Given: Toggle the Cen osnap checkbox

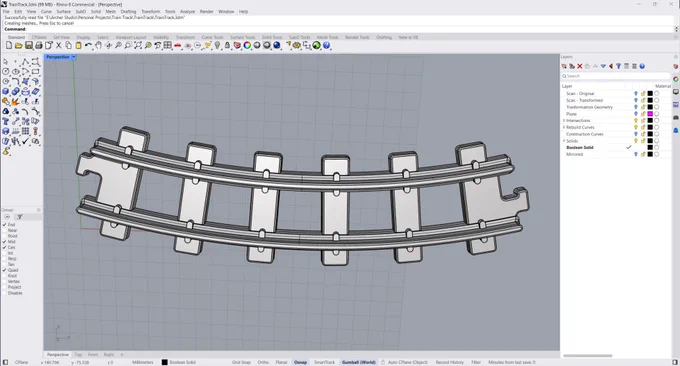Looking at the screenshot, I should pyautogui.click(x=4, y=247).
